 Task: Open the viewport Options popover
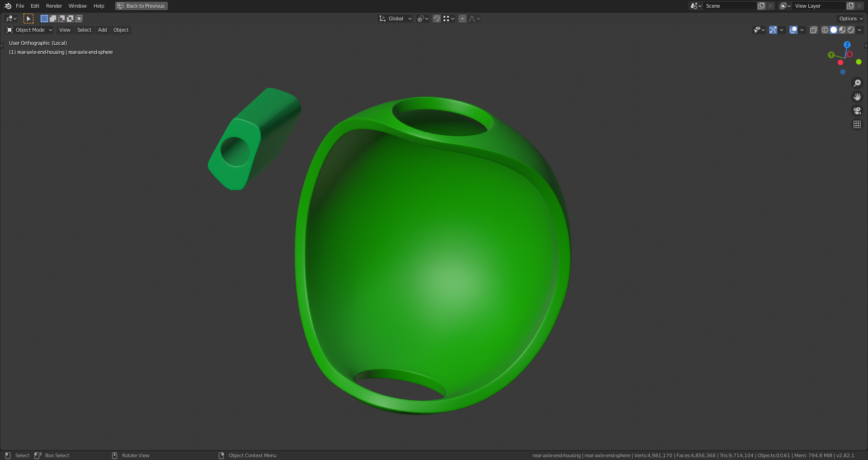click(849, 19)
